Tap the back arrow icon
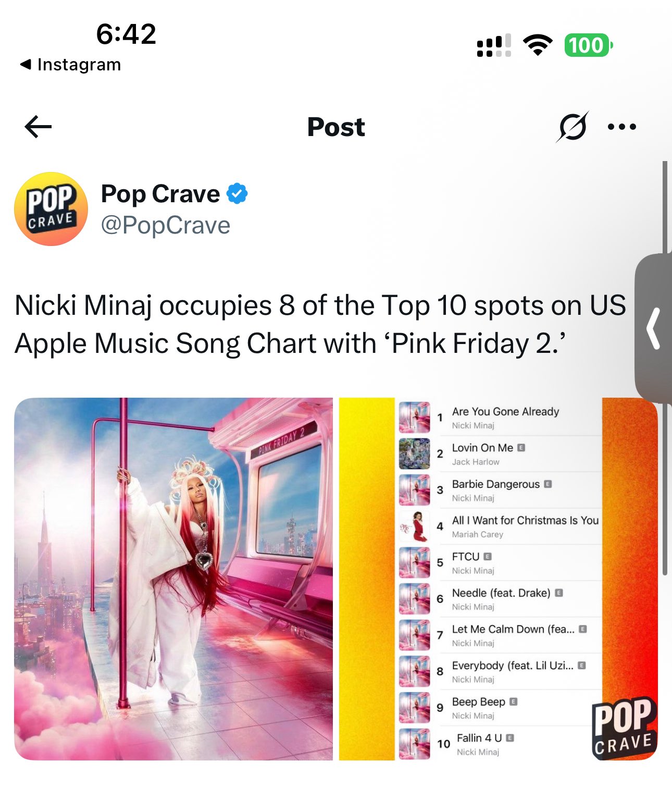 coord(38,127)
